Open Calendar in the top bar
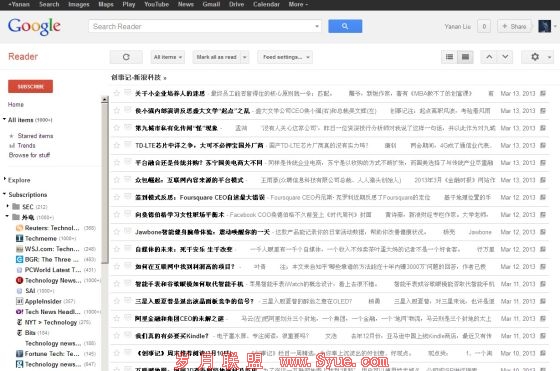The width and height of the screenshot is (560, 371). coord(266,5)
